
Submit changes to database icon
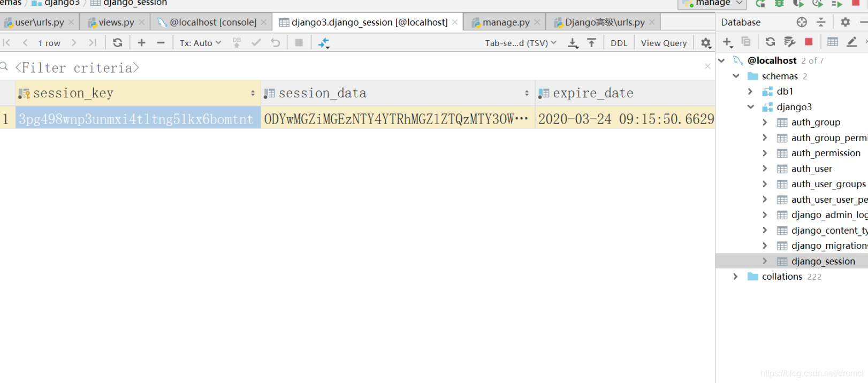pyautogui.click(x=237, y=43)
